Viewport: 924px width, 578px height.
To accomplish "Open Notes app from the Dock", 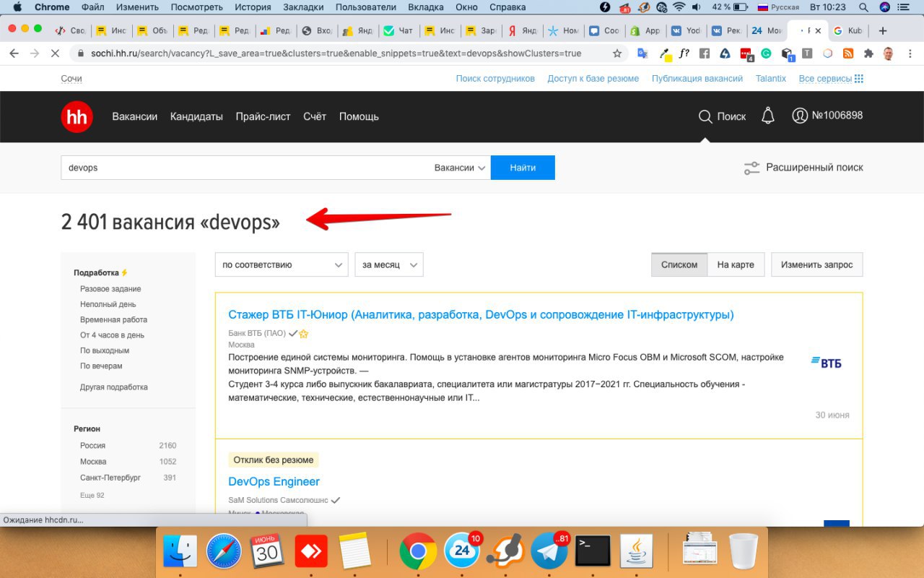I will point(354,551).
